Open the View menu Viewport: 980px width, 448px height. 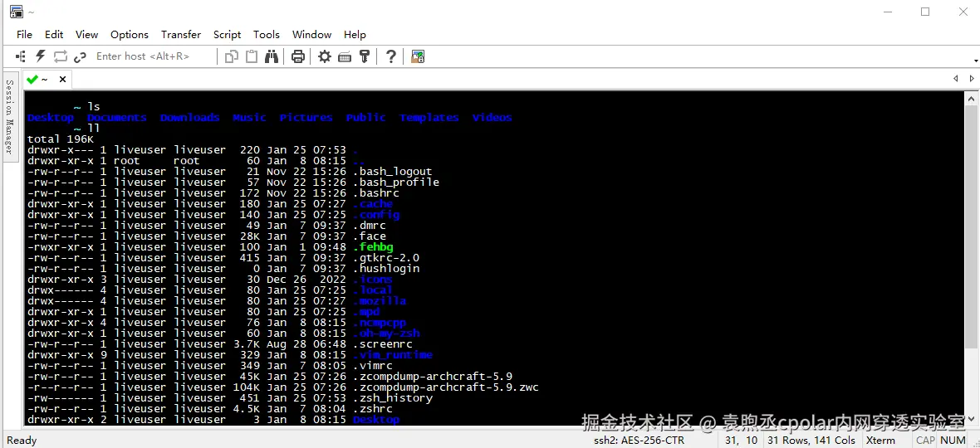(x=87, y=35)
